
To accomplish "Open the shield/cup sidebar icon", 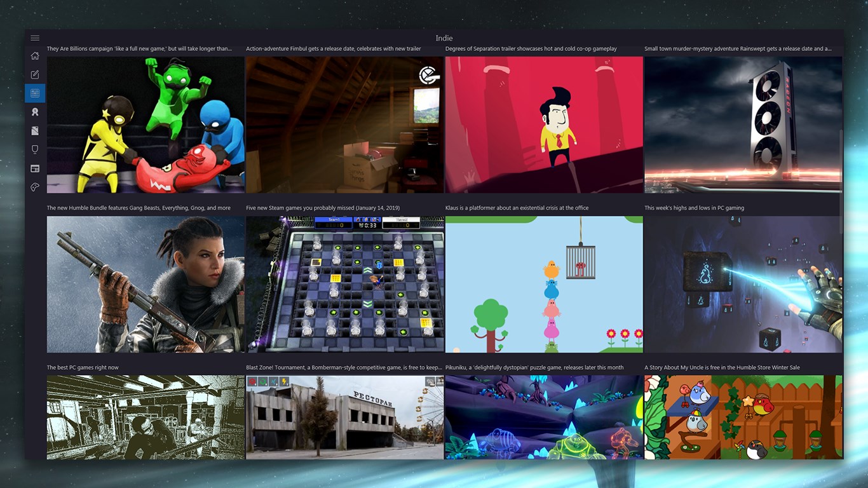I will coord(35,149).
